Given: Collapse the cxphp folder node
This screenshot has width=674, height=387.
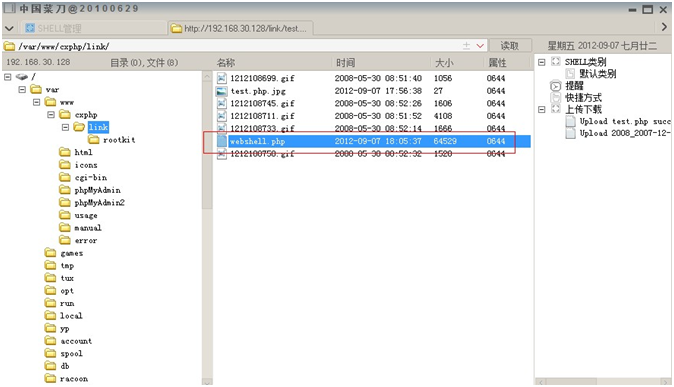Looking at the screenshot, I should pos(51,114).
